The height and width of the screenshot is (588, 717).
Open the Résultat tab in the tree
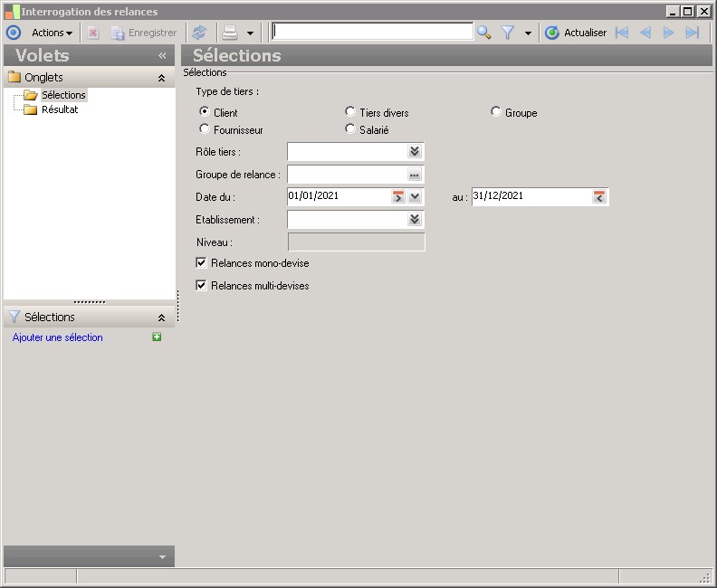point(59,109)
